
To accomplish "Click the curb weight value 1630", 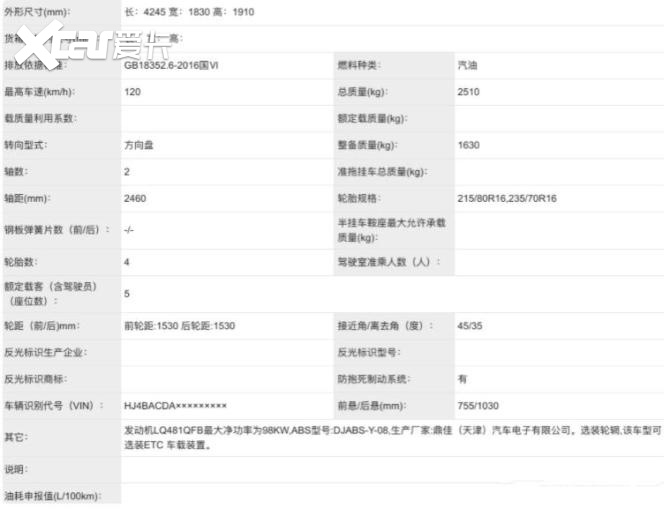I will (x=468, y=145).
